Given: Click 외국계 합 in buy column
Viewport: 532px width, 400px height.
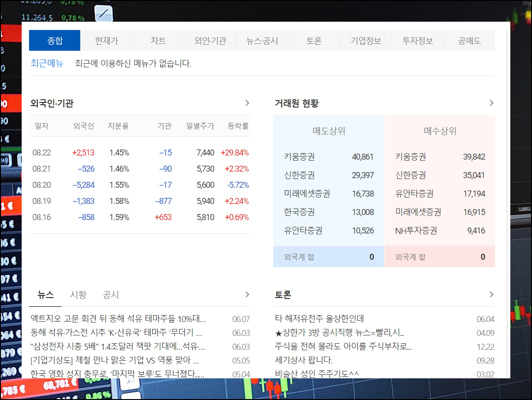Looking at the screenshot, I should (410, 257).
